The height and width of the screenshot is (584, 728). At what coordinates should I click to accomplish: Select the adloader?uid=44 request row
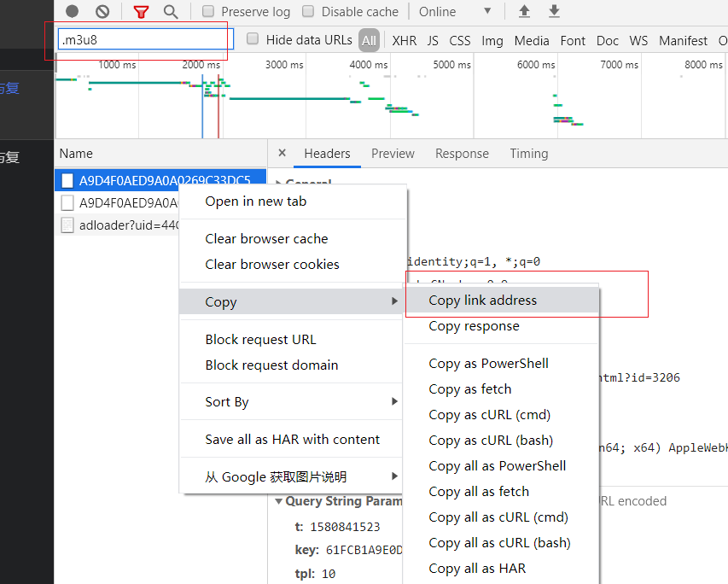(x=117, y=225)
